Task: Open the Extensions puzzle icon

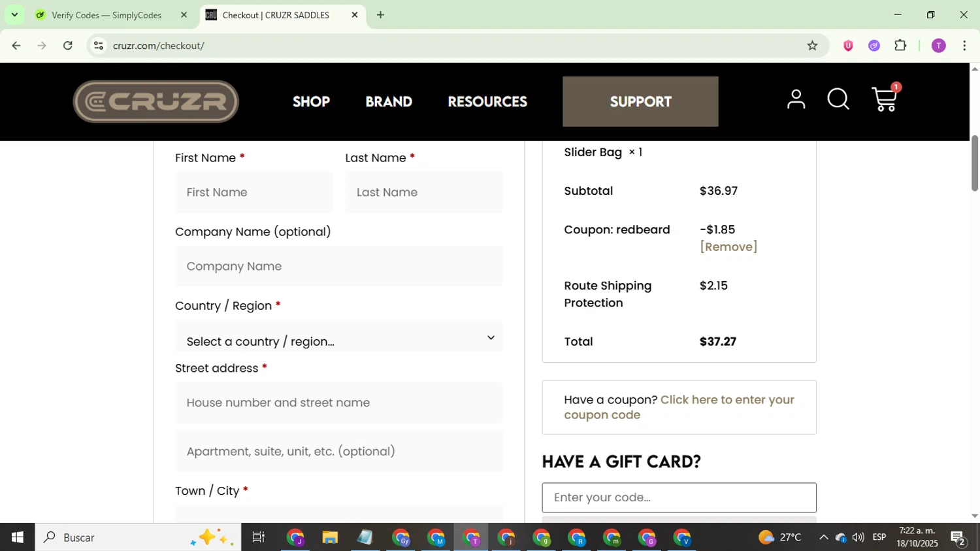Action: tap(900, 46)
